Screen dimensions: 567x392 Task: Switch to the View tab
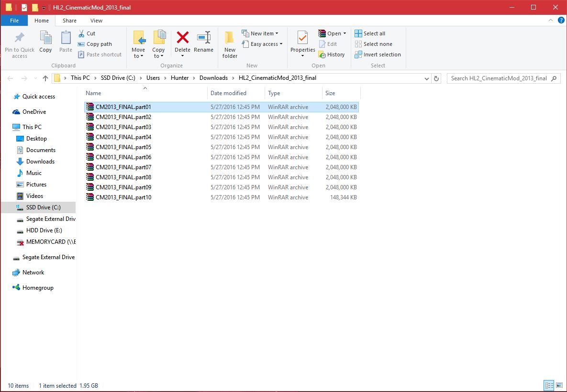tap(97, 21)
